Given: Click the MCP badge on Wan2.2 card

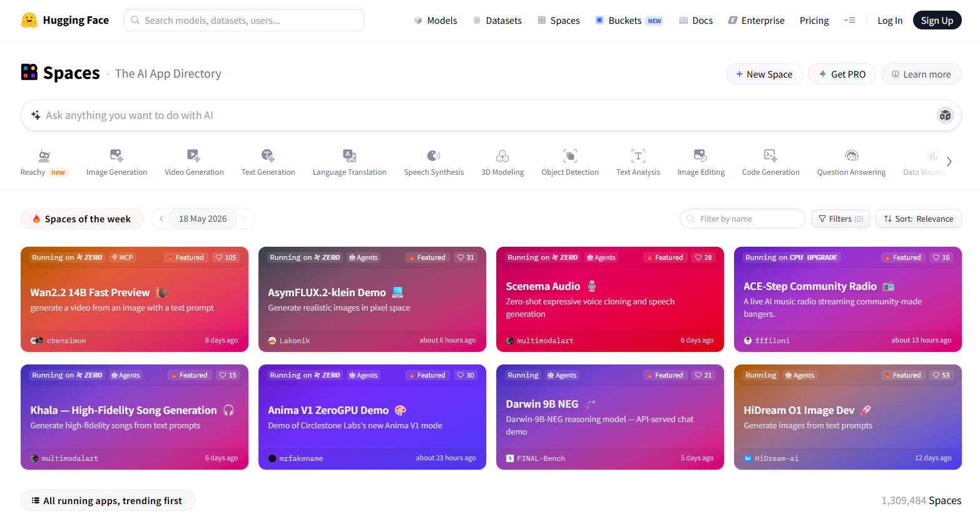Looking at the screenshot, I should point(122,257).
